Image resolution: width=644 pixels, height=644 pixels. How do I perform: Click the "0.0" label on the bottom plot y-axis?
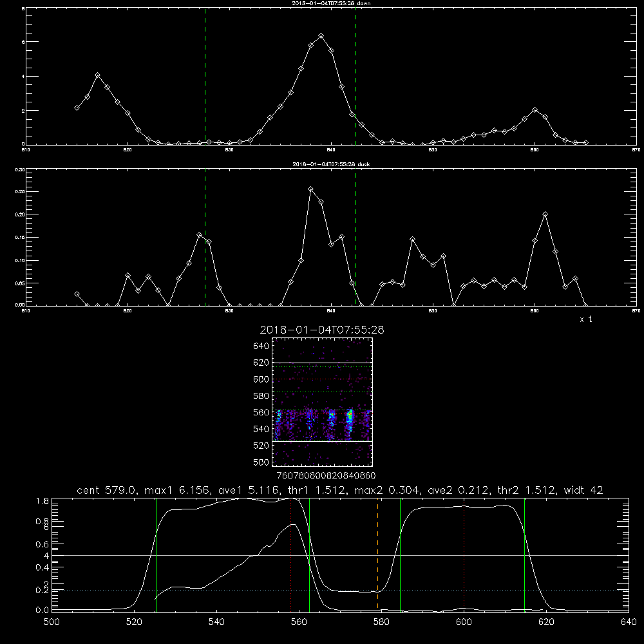tap(42, 610)
